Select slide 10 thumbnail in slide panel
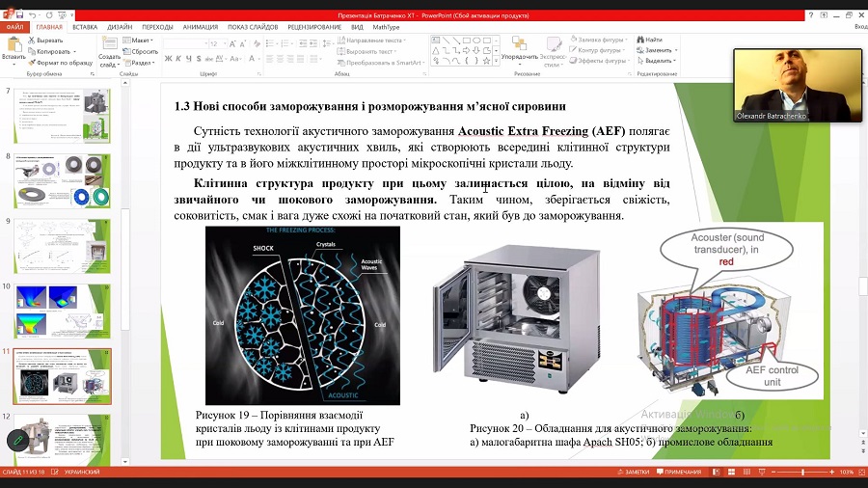This screenshot has width=868, height=488. pyautogui.click(x=62, y=311)
